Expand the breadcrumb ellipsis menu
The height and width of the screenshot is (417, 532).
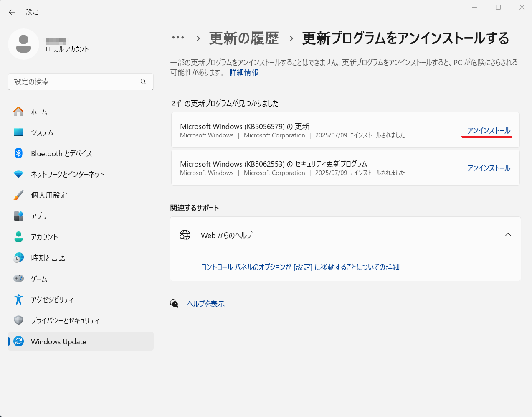pyautogui.click(x=178, y=38)
